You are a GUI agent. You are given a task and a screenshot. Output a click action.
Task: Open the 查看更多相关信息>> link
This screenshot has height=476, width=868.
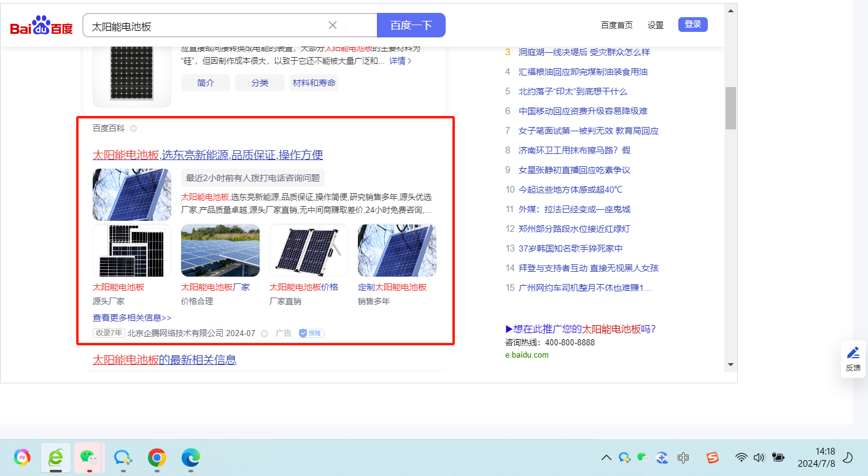pyautogui.click(x=132, y=318)
